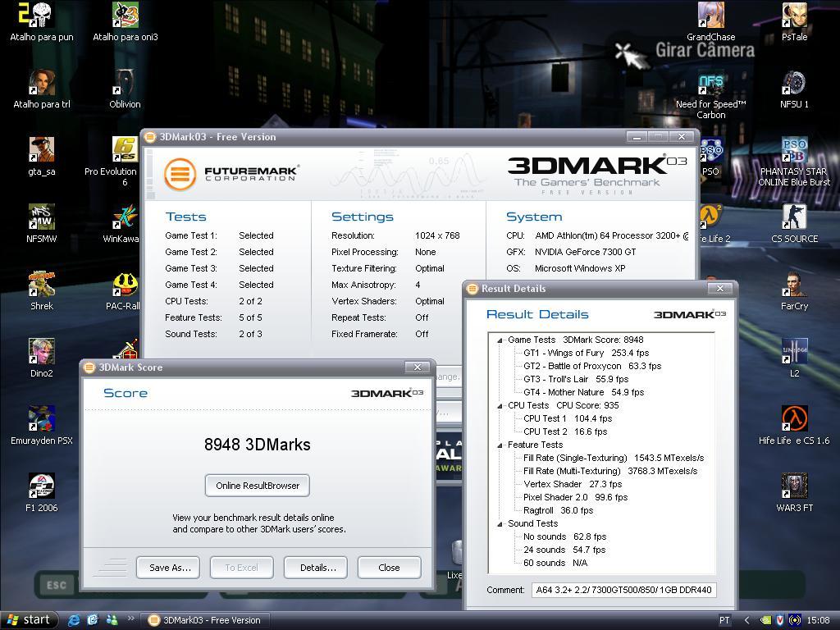Viewport: 840px width, 630px height.
Task: Select the 'Pixel Shader 2.0' result row
Action: pos(575,498)
